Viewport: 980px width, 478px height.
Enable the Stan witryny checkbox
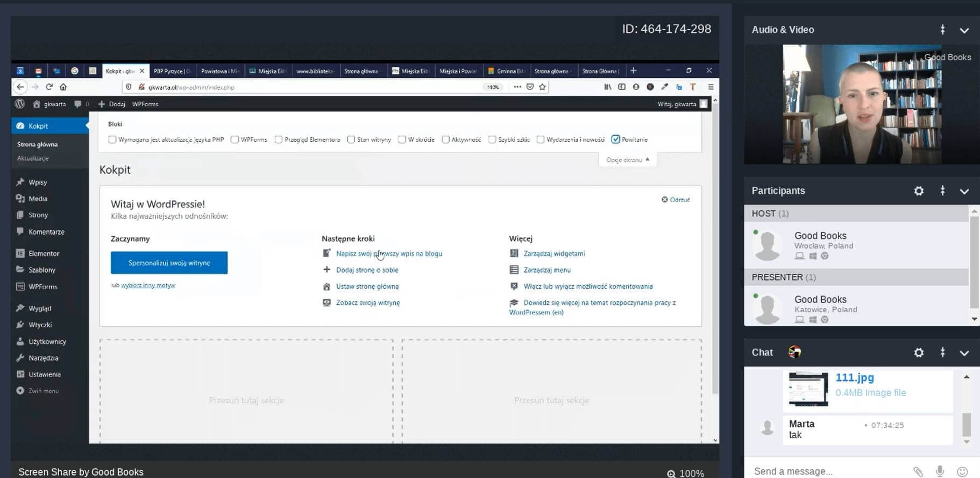click(x=351, y=139)
